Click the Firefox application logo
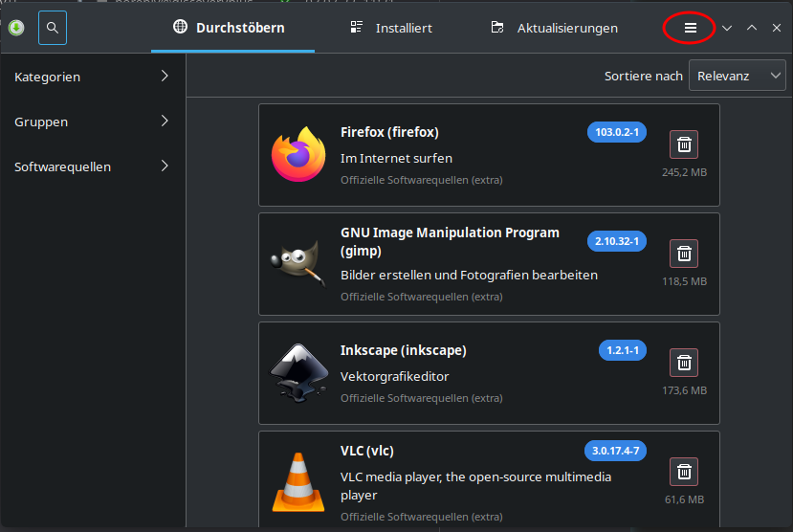This screenshot has height=532, width=793. click(x=298, y=155)
